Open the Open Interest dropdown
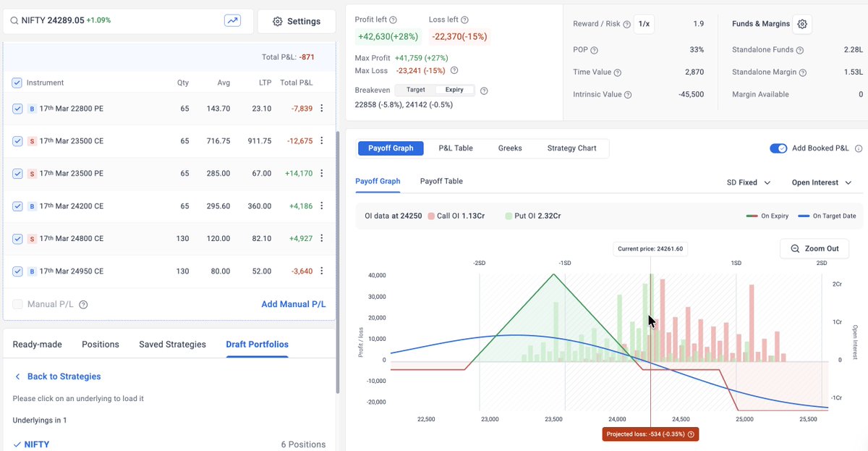 822,182
